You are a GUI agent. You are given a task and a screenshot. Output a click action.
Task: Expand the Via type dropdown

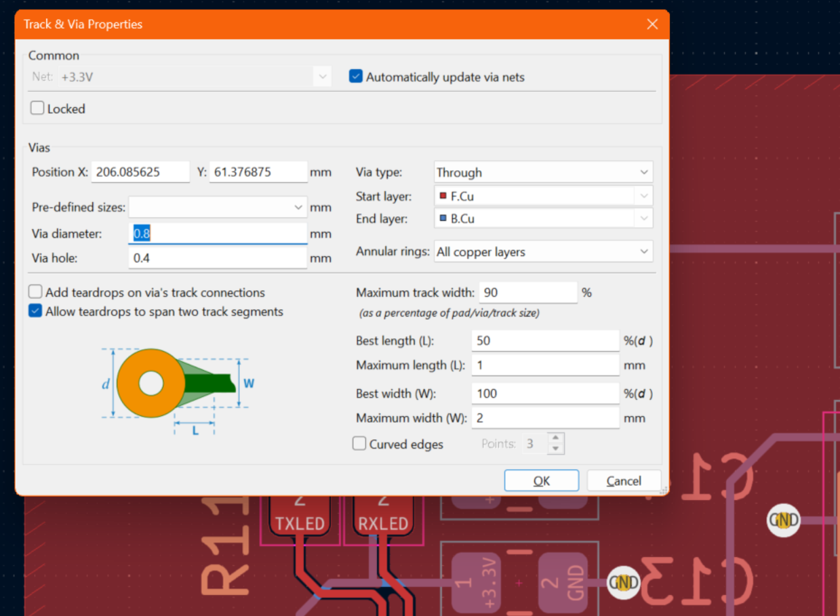[x=542, y=172]
